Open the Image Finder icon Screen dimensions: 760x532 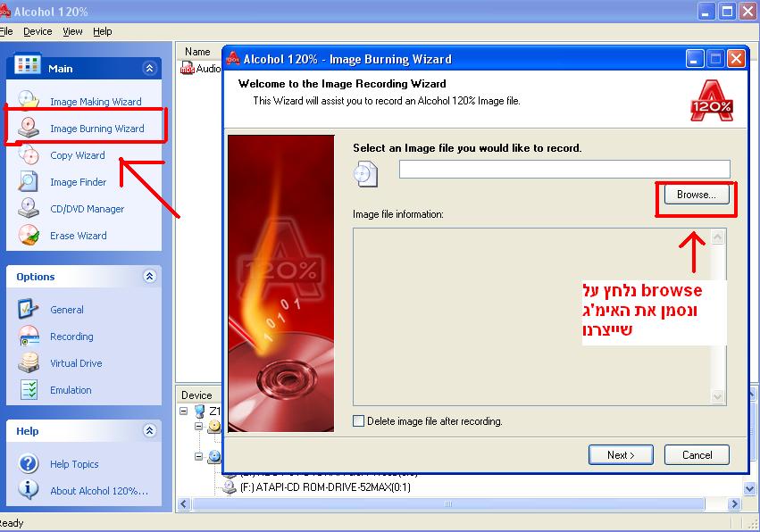click(x=29, y=181)
